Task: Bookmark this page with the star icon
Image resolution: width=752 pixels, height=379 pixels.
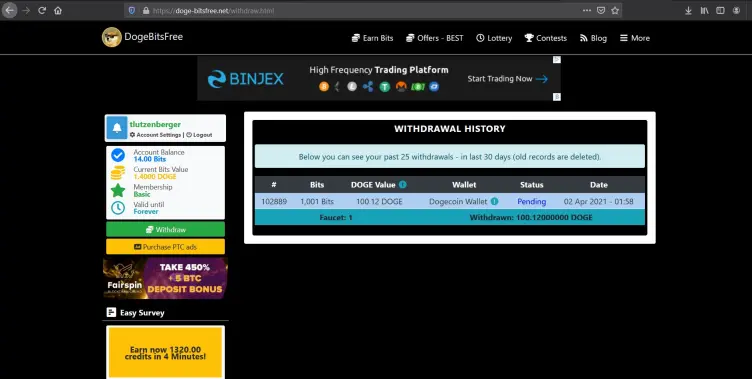Action: [x=615, y=10]
